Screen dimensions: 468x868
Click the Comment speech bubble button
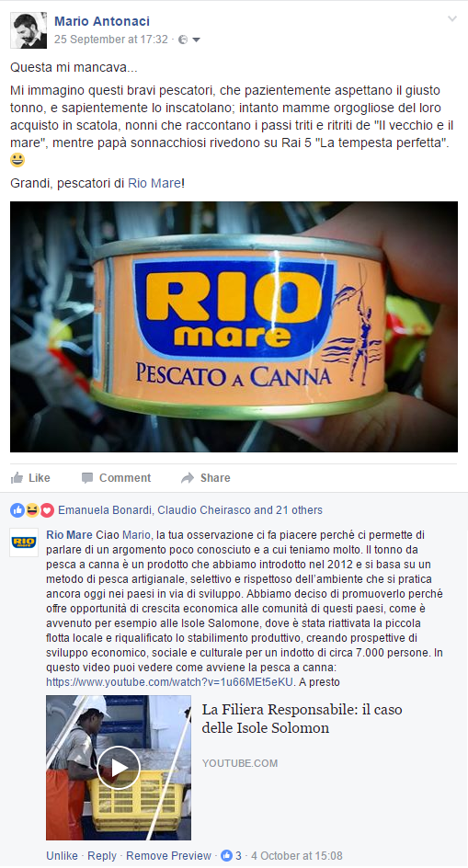[116, 478]
